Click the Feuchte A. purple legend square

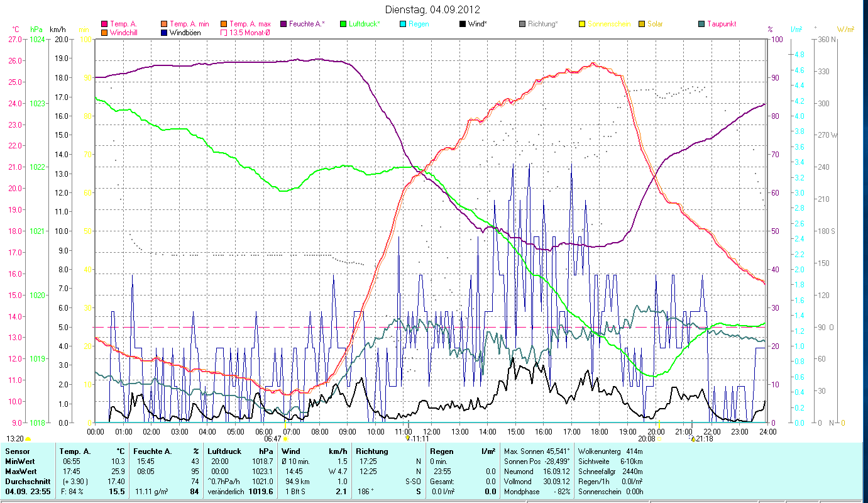[x=283, y=24]
